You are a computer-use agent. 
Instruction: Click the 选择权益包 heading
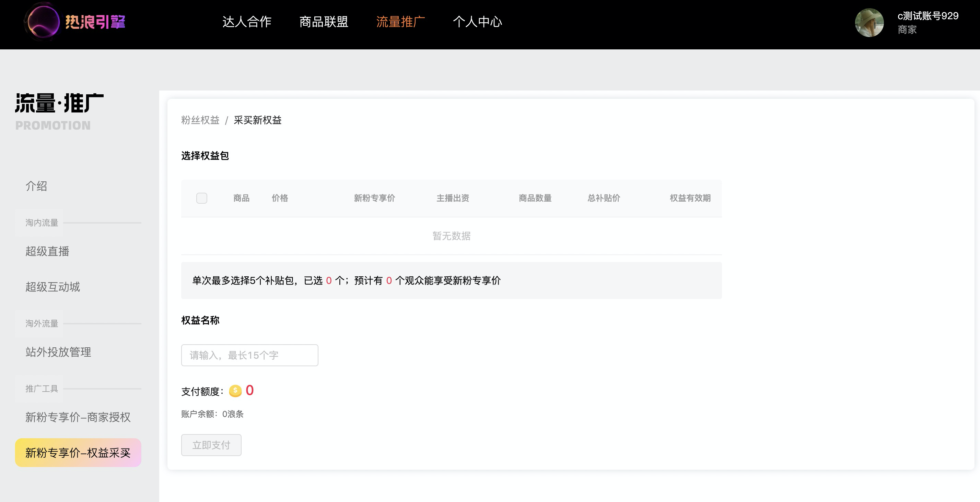pos(205,156)
